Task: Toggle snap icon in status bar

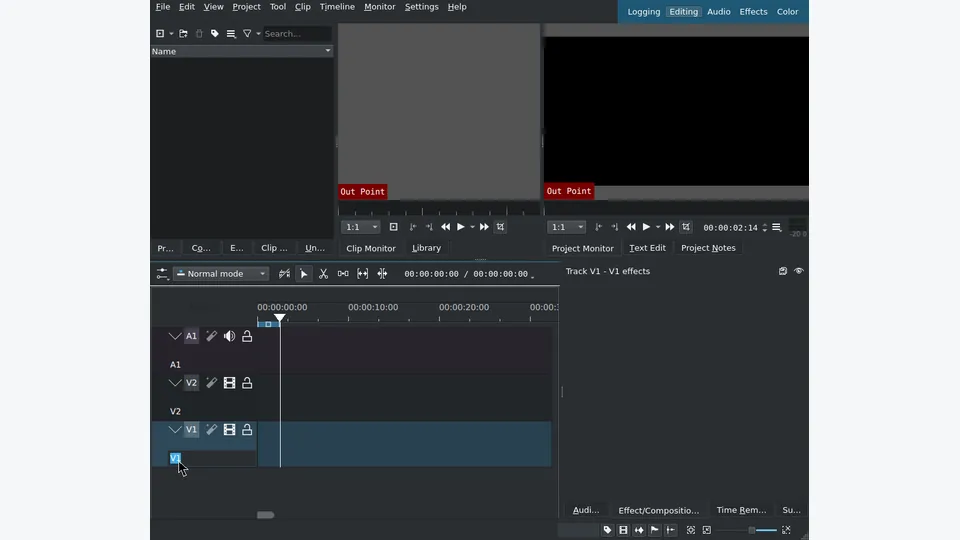Action: (671, 530)
